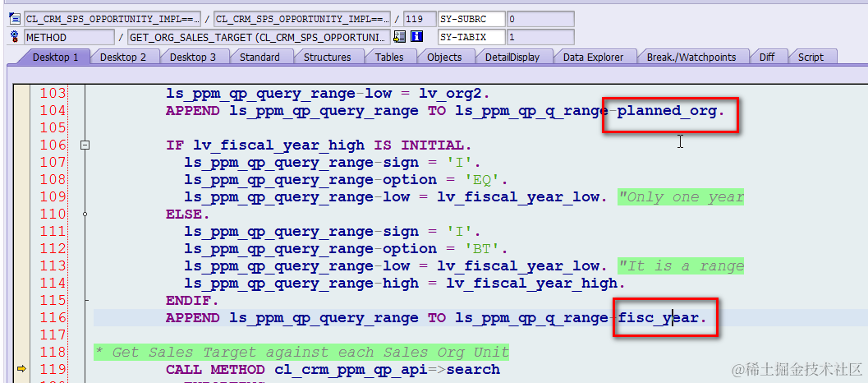Click 'planned_org' on line 104

click(x=667, y=111)
